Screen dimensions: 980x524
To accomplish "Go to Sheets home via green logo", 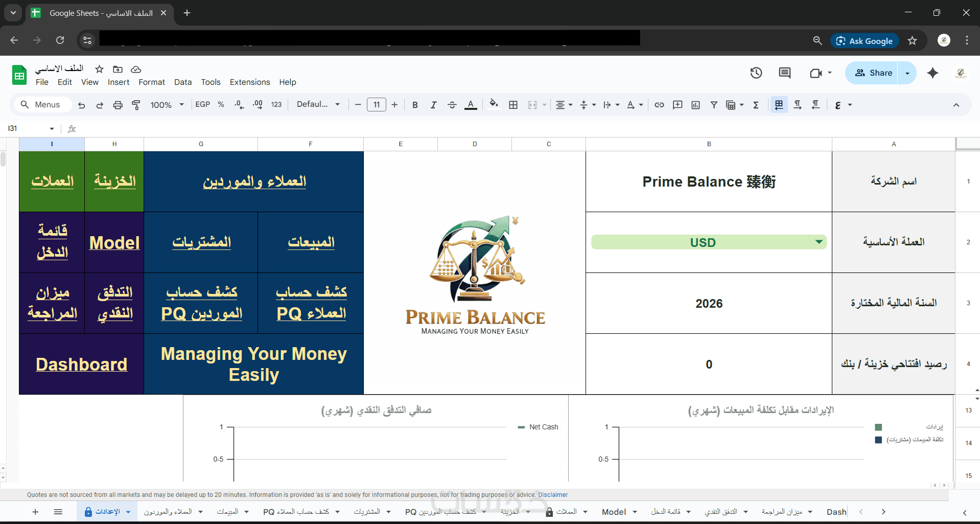I will click(19, 75).
